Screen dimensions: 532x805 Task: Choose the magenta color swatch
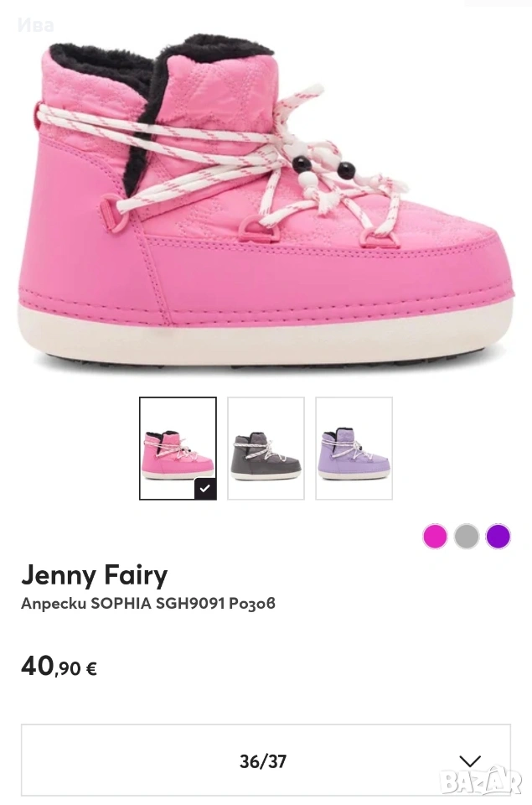(435, 536)
